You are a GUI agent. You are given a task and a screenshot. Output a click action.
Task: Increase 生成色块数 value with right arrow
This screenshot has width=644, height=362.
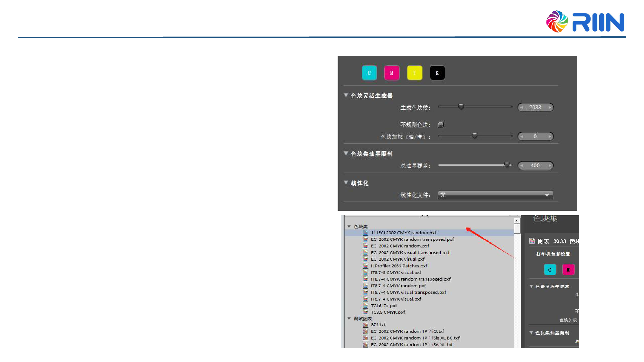(550, 107)
